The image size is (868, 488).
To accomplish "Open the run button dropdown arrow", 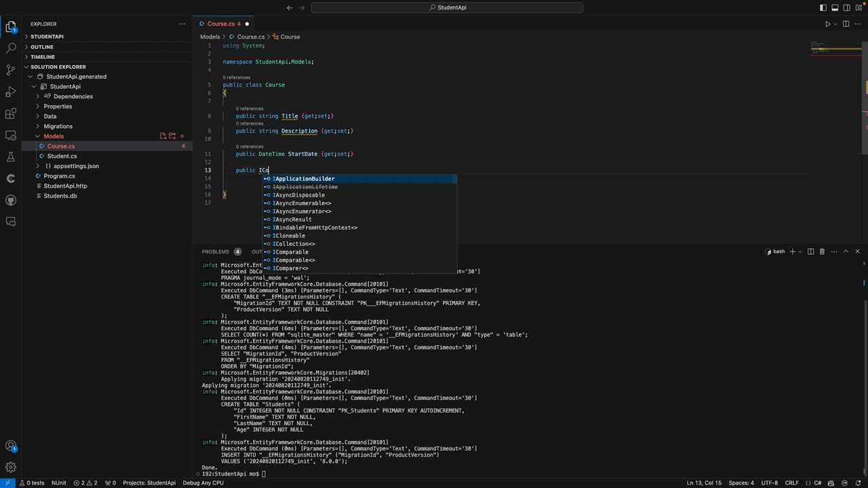I will [835, 24].
